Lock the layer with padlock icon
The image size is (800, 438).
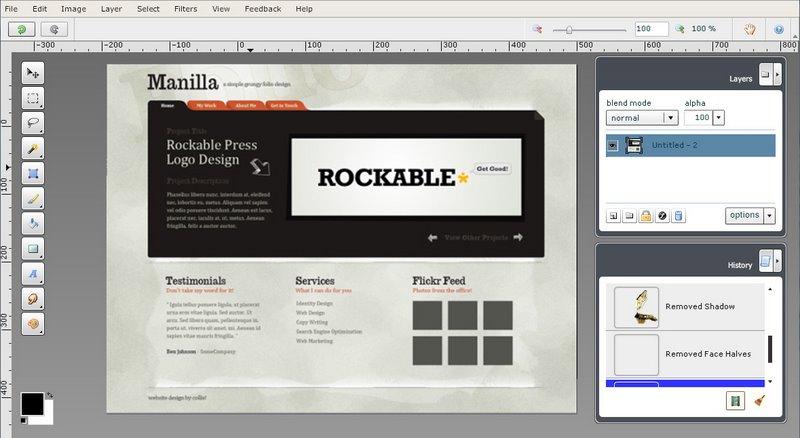pos(646,216)
